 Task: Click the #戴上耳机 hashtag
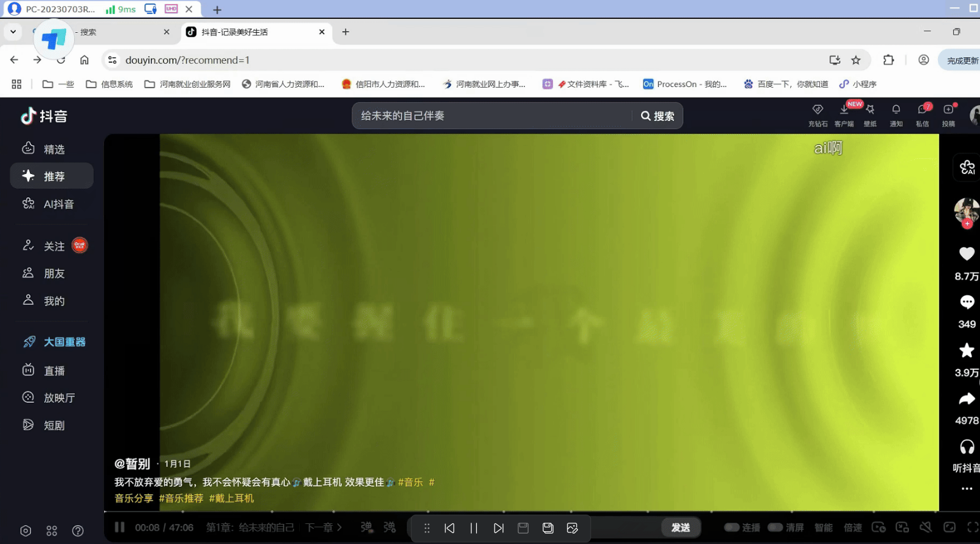pos(231,498)
